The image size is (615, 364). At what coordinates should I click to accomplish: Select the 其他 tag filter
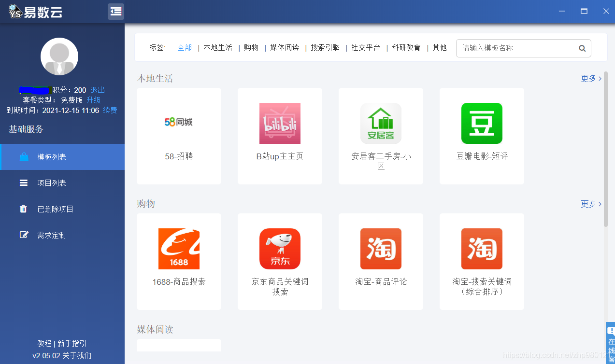(x=440, y=48)
